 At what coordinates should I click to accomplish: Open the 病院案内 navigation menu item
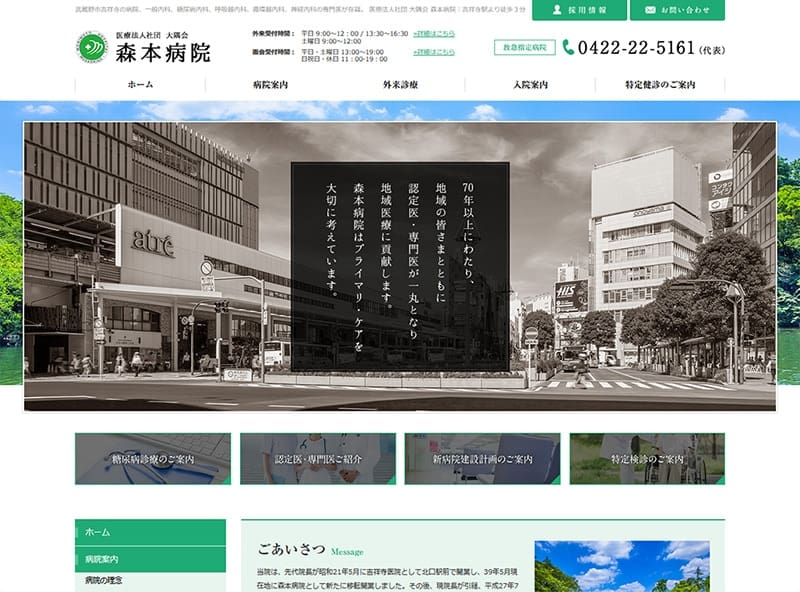tap(270, 85)
